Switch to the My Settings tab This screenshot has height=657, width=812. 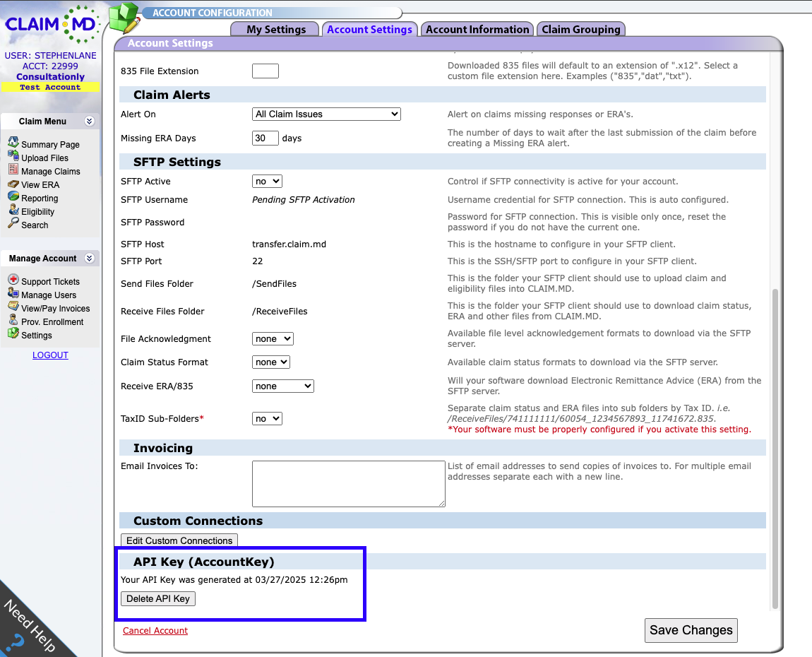point(276,29)
